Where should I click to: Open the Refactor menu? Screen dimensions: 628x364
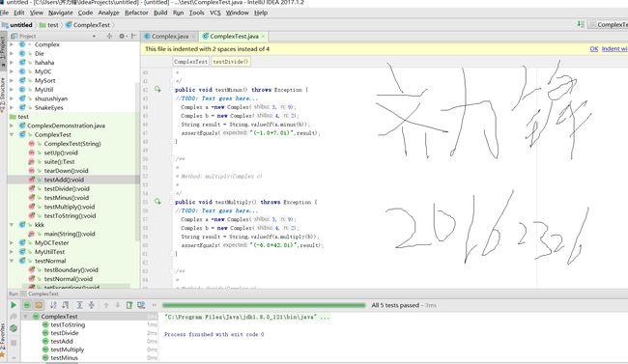point(136,13)
